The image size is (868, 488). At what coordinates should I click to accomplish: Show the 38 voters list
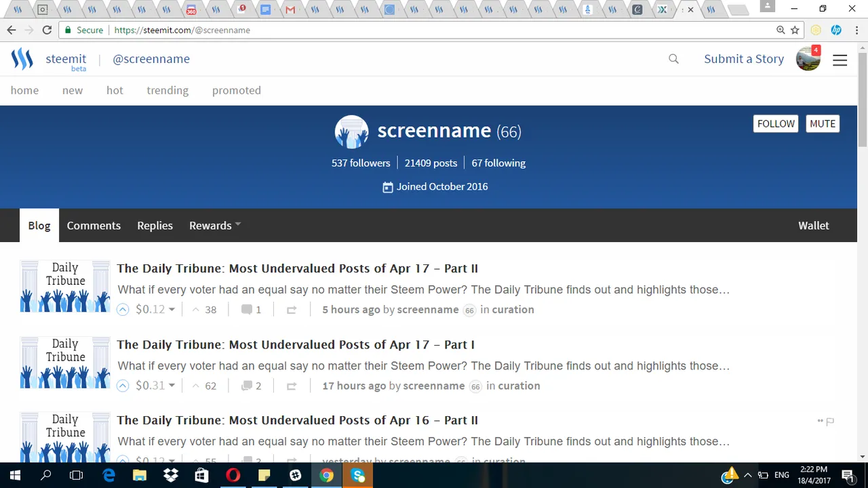tap(204, 310)
